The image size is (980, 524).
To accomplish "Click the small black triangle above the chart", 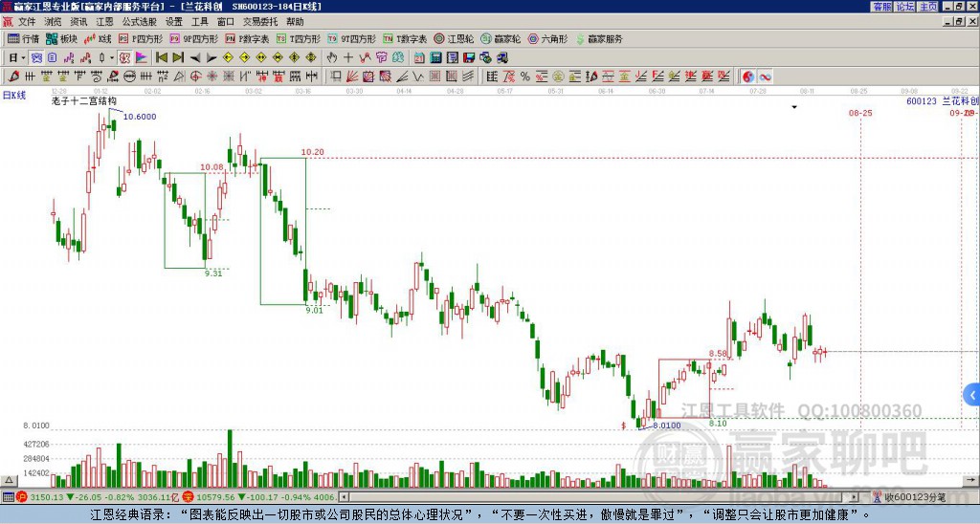I will tap(794, 107).
